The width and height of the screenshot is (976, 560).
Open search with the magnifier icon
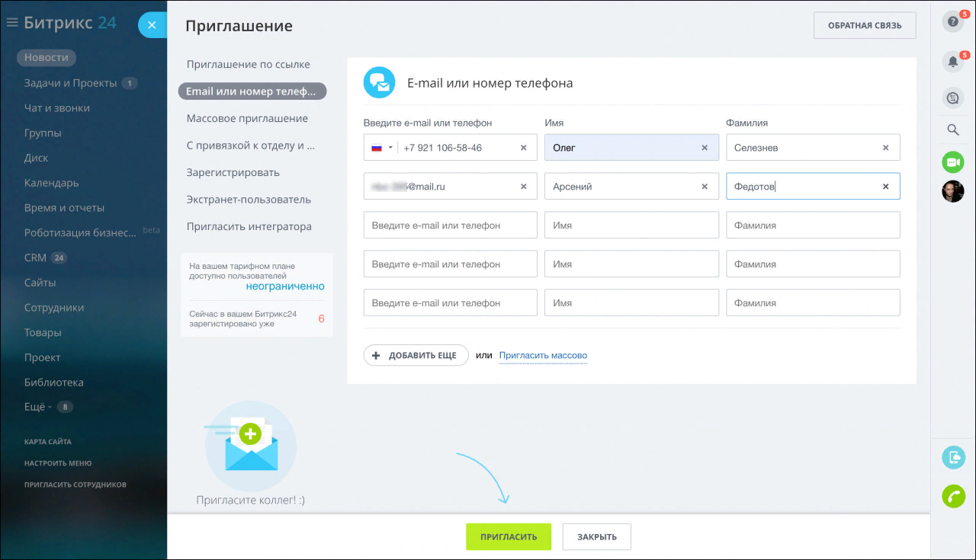[952, 130]
